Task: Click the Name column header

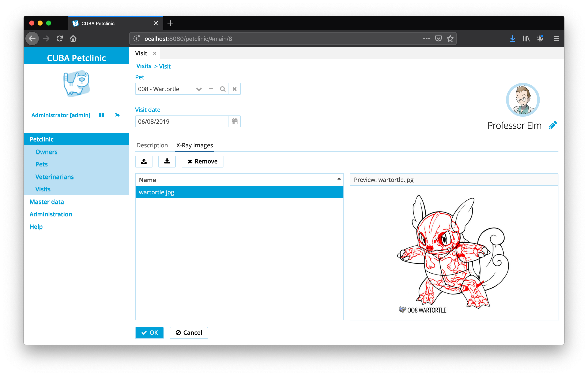Action: pos(239,180)
